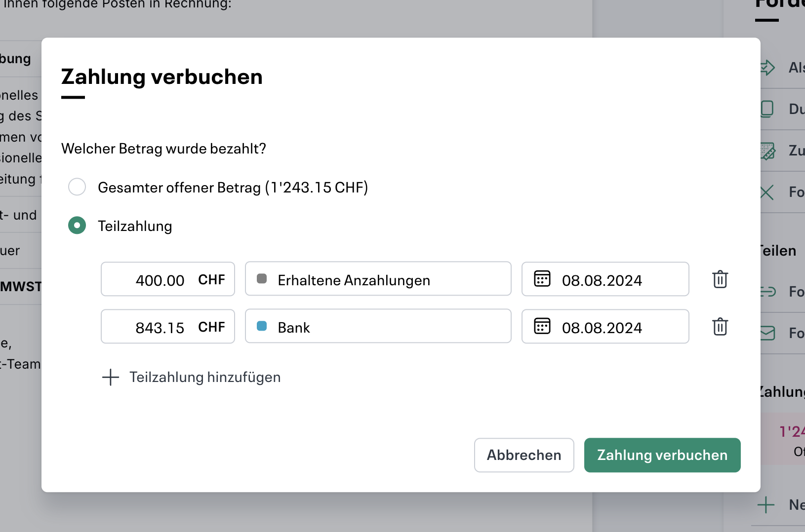Select the Teilzahlung radio button
Screen dimensions: 805x532
tap(77, 226)
